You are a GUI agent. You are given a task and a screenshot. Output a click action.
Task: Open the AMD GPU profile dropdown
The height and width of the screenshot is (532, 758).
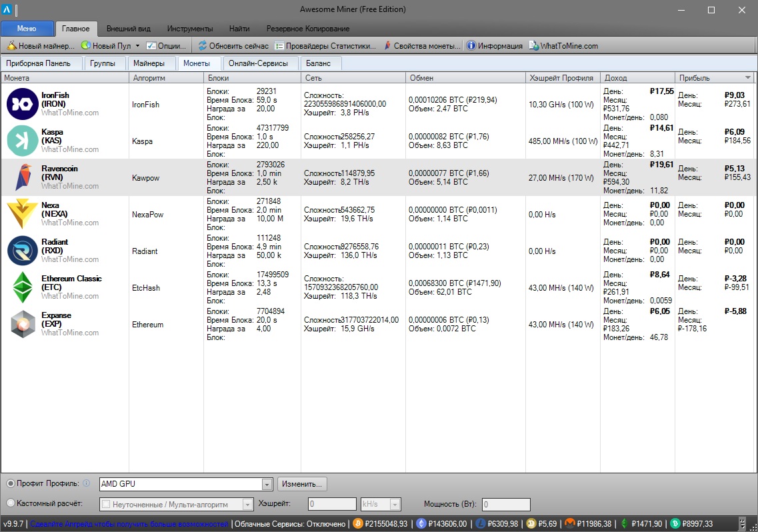(267, 484)
